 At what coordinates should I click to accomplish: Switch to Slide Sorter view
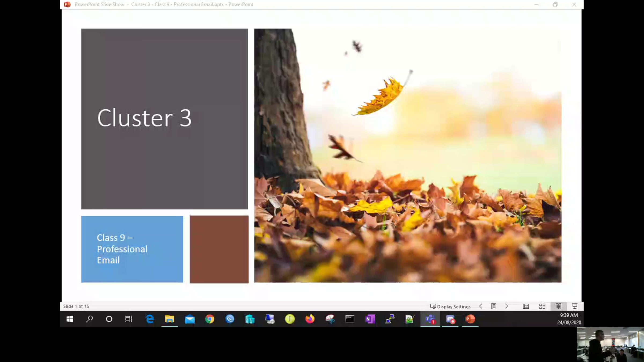[x=542, y=306]
